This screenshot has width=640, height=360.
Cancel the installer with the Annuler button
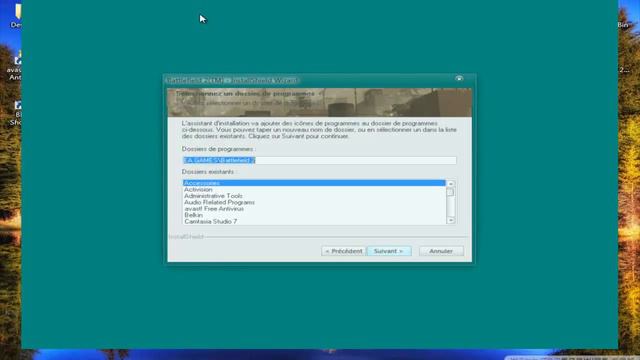pyautogui.click(x=441, y=251)
